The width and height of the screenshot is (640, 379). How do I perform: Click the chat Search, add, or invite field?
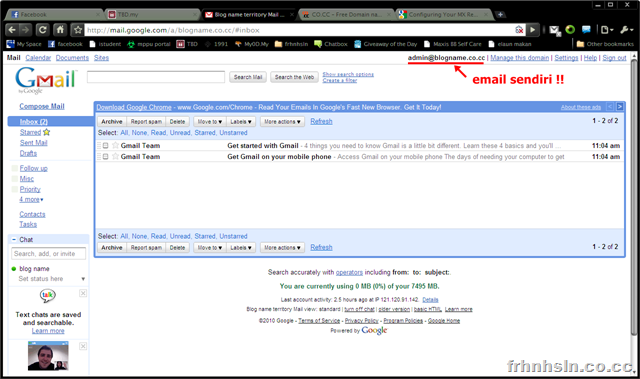49,254
